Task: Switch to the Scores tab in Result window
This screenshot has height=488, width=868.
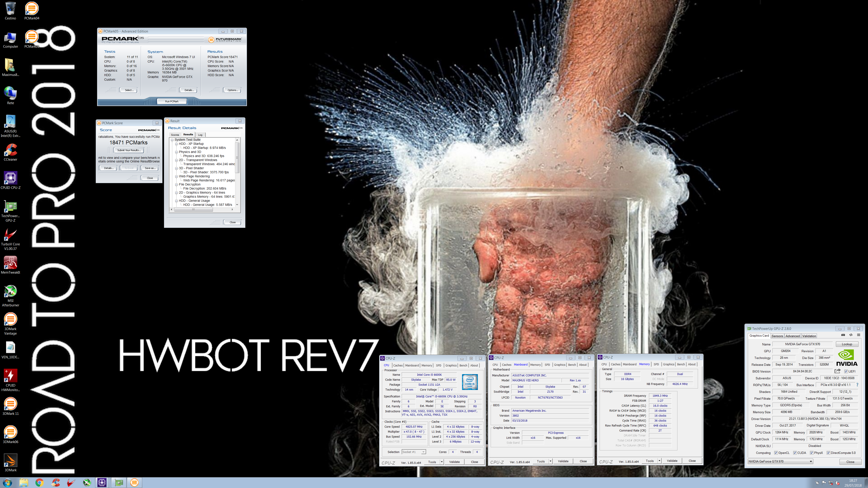Action: [175, 135]
